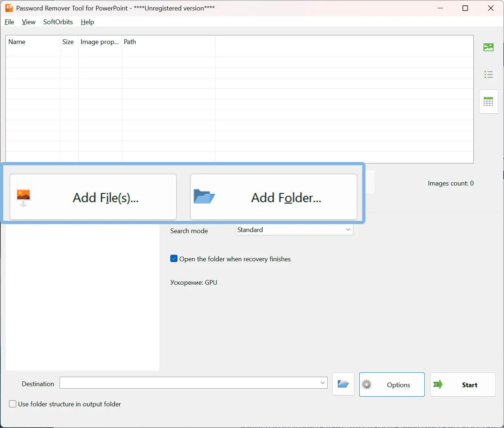This screenshot has height=428, width=504.
Task: Click the Destination label
Action: 38,384
